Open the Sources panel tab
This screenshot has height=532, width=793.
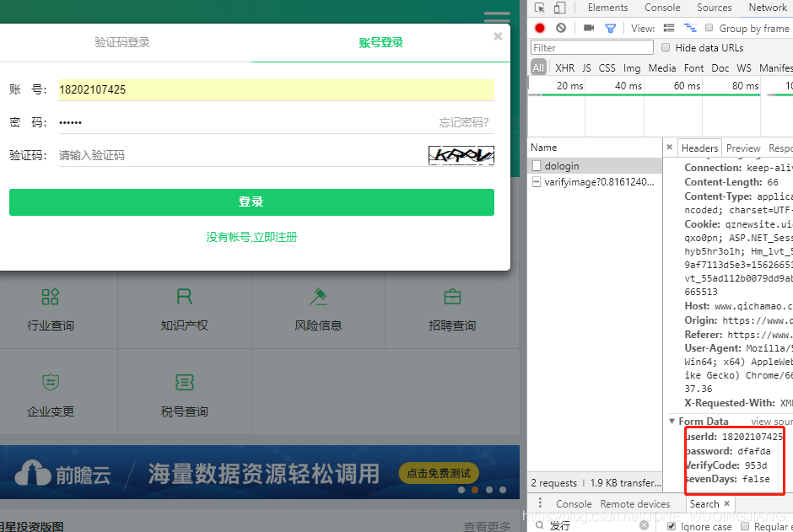[714, 8]
